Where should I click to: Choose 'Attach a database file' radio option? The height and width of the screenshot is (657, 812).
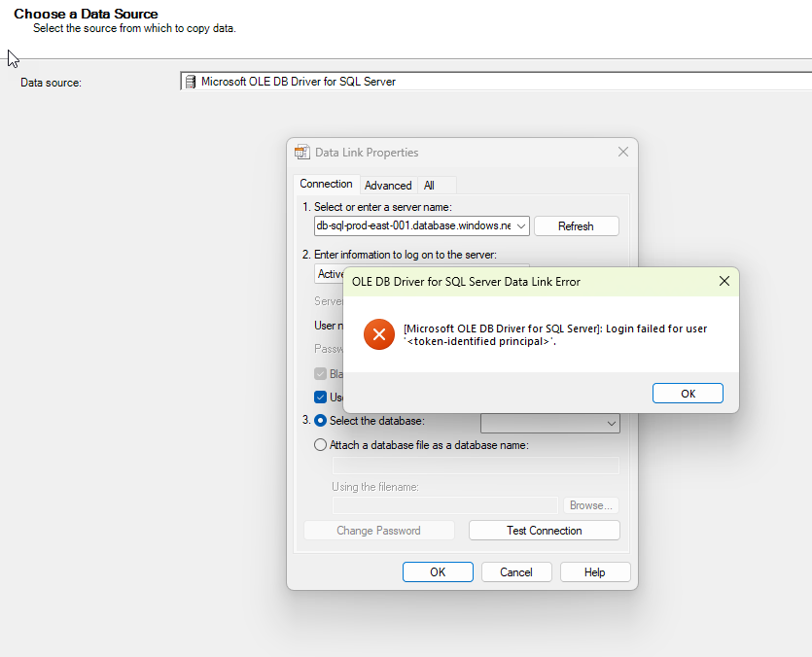pos(321,445)
